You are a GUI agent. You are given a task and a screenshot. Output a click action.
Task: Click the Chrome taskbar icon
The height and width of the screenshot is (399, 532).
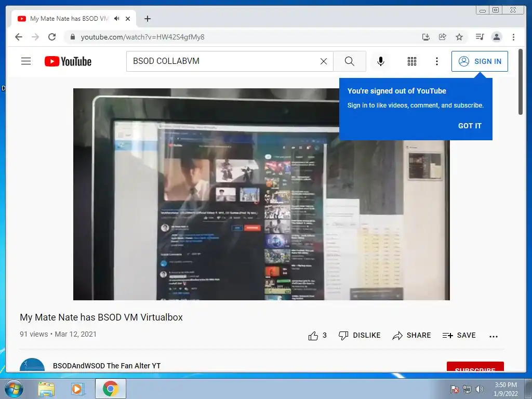pos(110,389)
